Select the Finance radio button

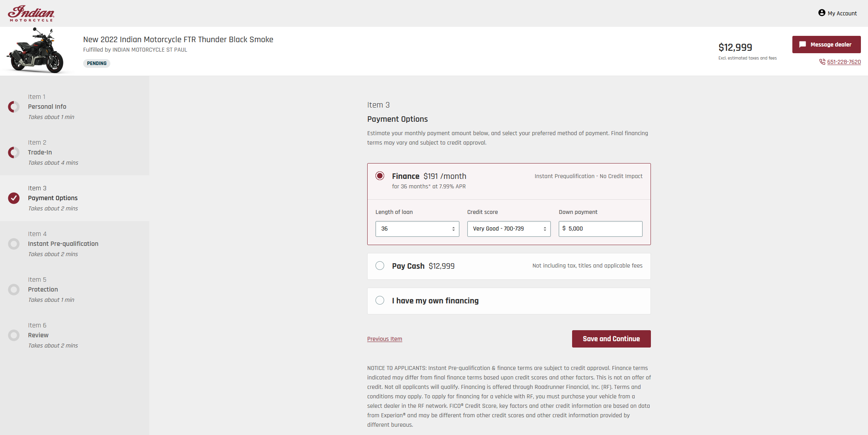(x=380, y=176)
